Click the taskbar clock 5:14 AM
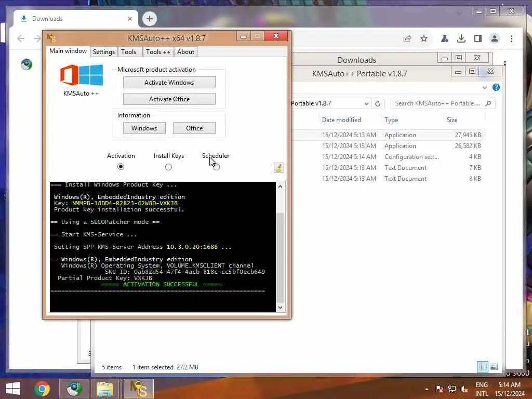The image size is (532, 399). tap(509, 389)
